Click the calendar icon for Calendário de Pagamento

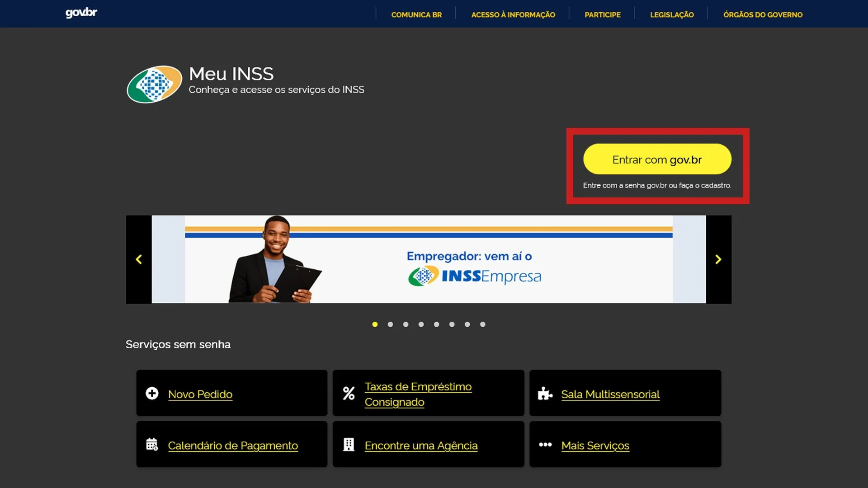[152, 444]
